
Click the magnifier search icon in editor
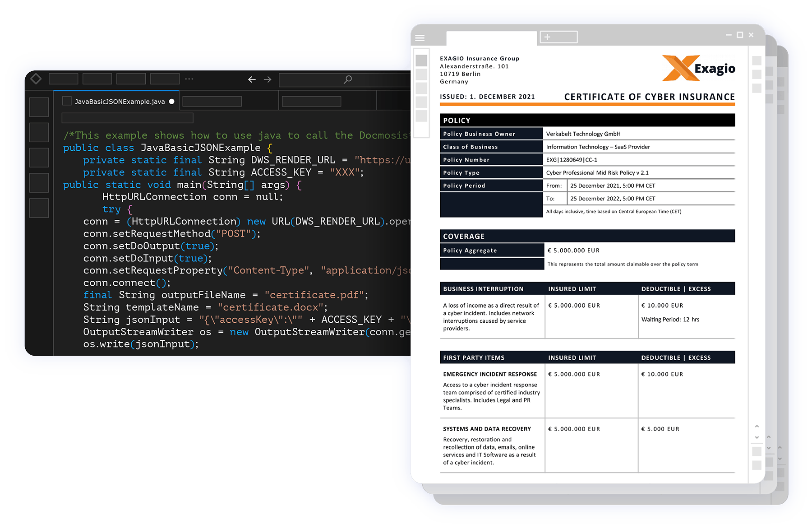(348, 79)
